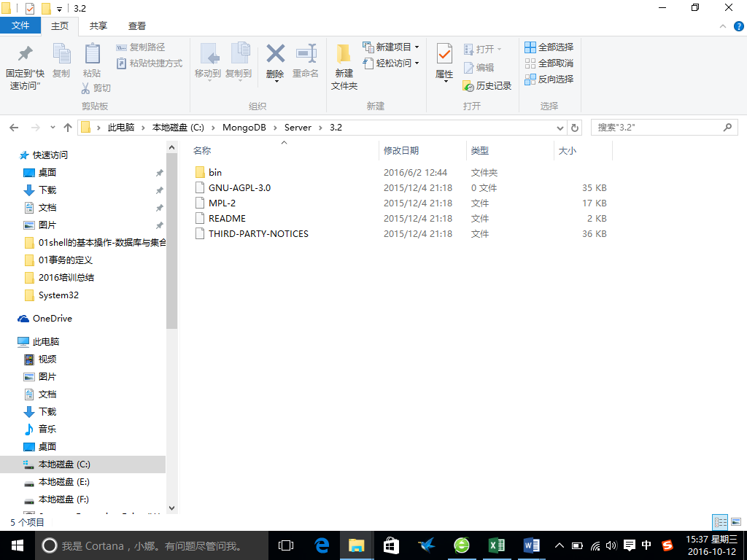Open 本地磁盘 (E:) in sidebar
This screenshot has width=747, height=560.
(x=57, y=482)
